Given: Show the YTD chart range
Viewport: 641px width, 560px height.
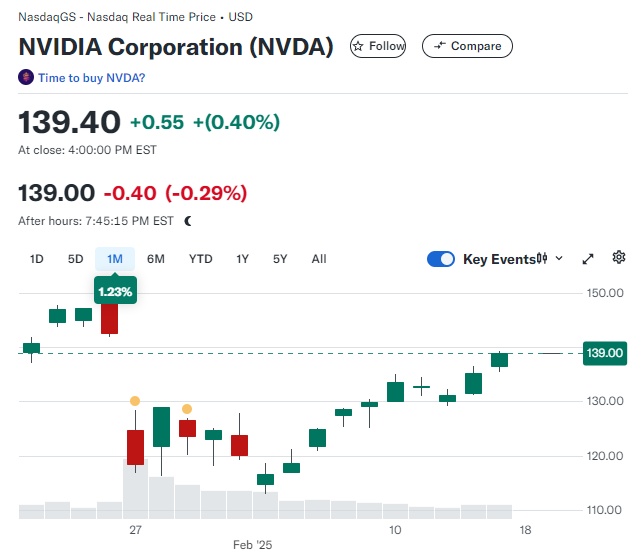Looking at the screenshot, I should (x=201, y=259).
